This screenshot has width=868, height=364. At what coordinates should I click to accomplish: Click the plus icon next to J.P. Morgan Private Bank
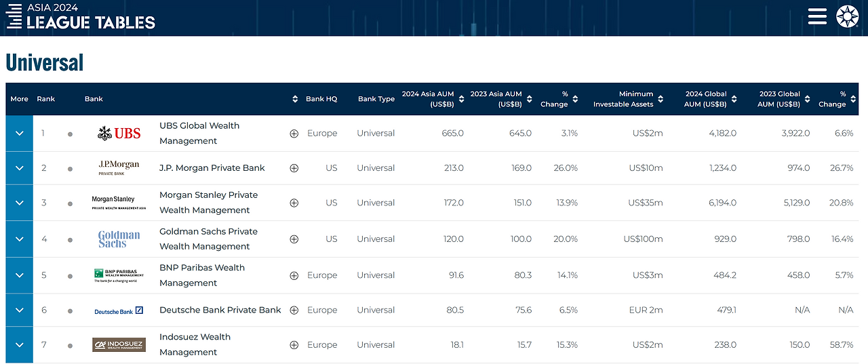(x=294, y=168)
